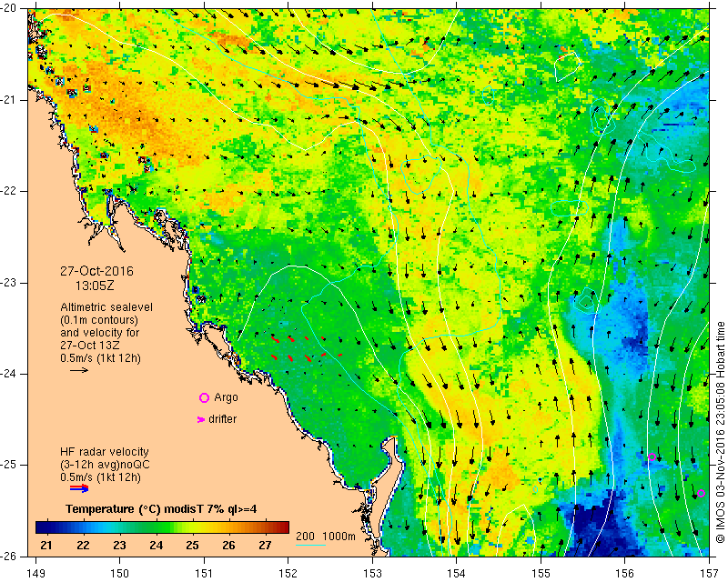Click the 'drifter' legend label

click(x=222, y=419)
